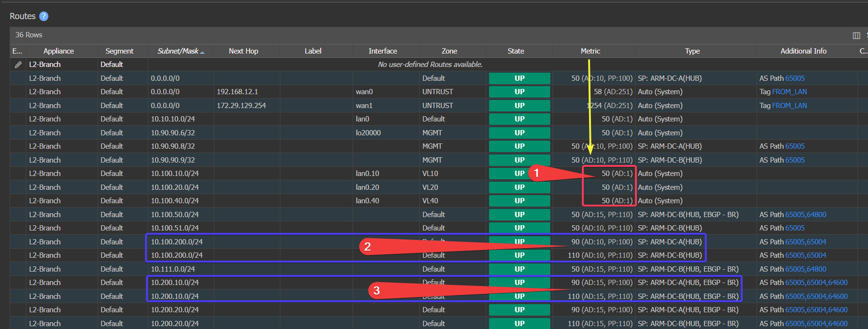Viewport: 868px width, 329px height.
Task: Open AS Path 65005 link for 10.100.51.0/24
Action: [x=795, y=228]
